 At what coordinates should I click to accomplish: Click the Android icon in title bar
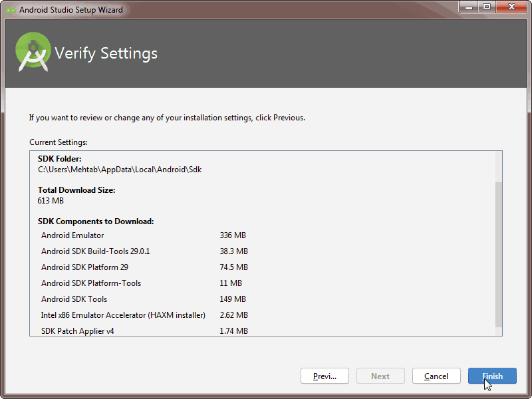pyautogui.click(x=11, y=10)
